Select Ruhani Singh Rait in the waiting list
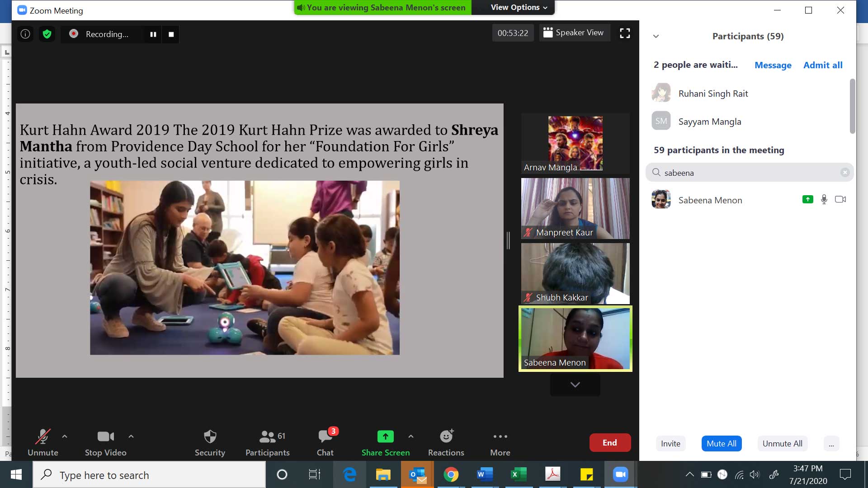 (x=748, y=93)
